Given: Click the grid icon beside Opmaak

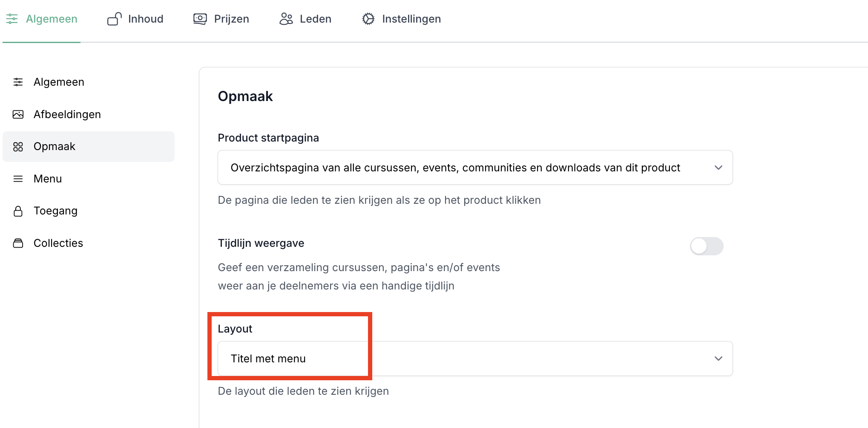Looking at the screenshot, I should (18, 147).
